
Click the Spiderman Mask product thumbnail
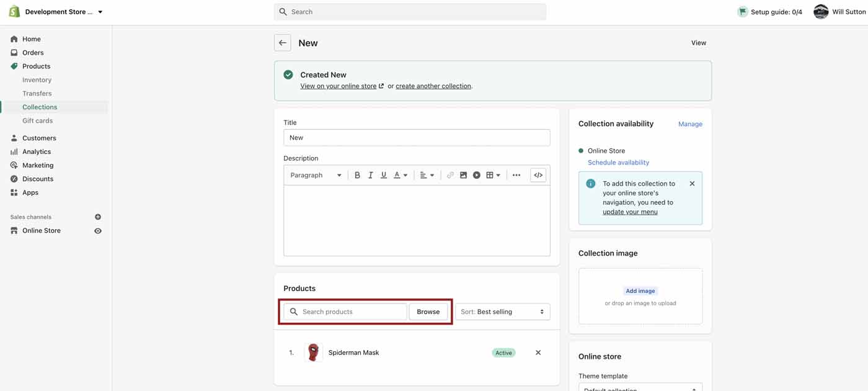tap(314, 353)
